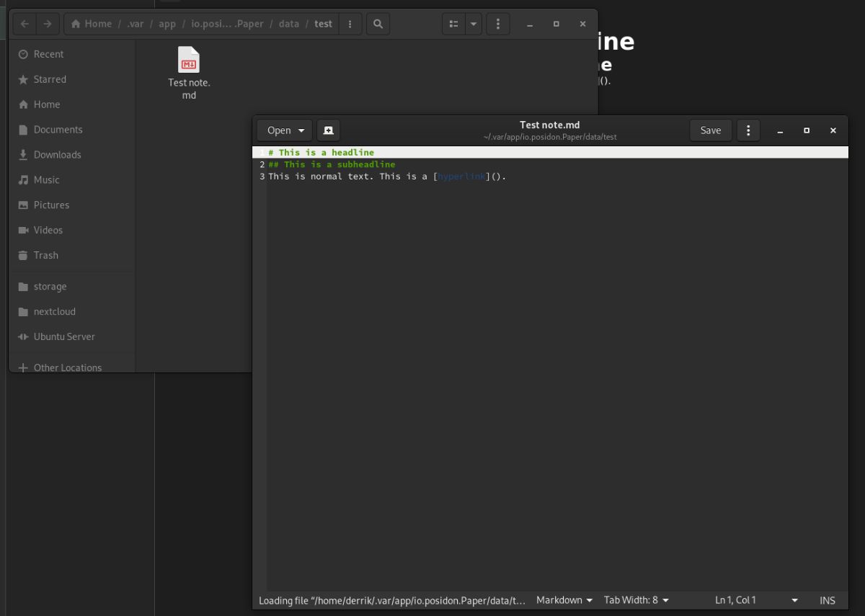
Task: Open Recent files from the sidebar
Action: pyautogui.click(x=48, y=54)
